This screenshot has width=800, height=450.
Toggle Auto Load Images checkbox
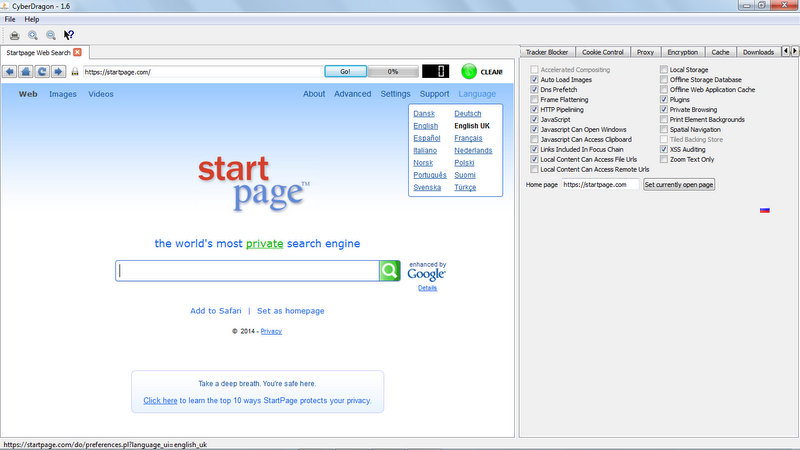[x=534, y=80]
